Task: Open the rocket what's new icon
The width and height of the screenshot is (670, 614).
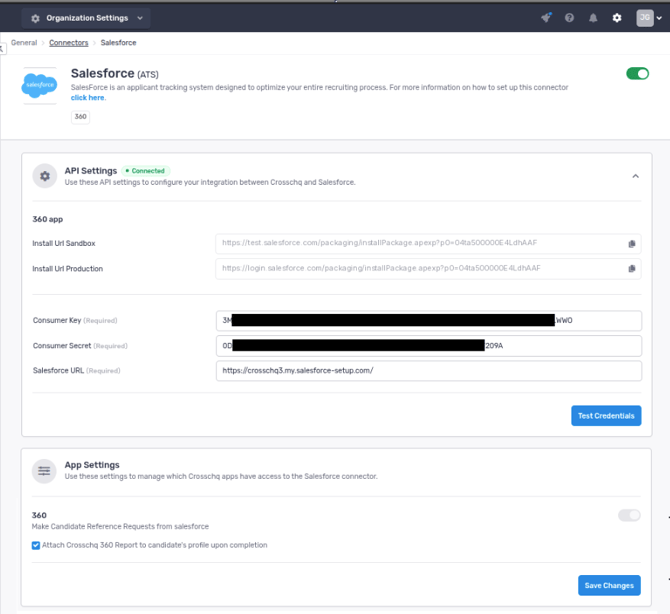Action: point(546,18)
